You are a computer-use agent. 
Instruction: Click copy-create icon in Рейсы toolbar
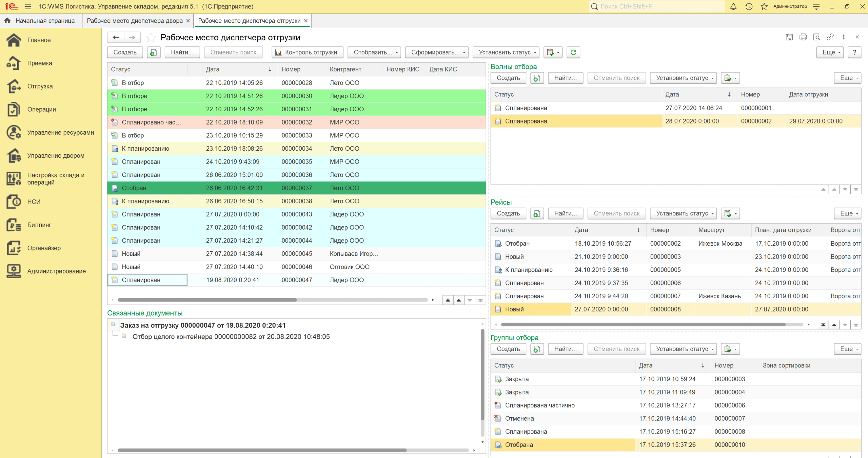coord(537,213)
